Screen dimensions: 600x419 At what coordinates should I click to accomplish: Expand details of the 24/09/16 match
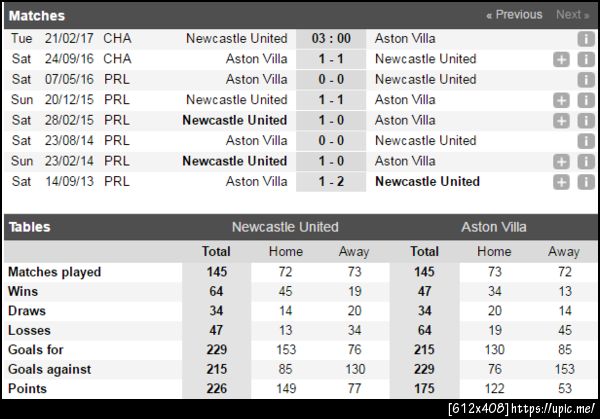(561, 59)
